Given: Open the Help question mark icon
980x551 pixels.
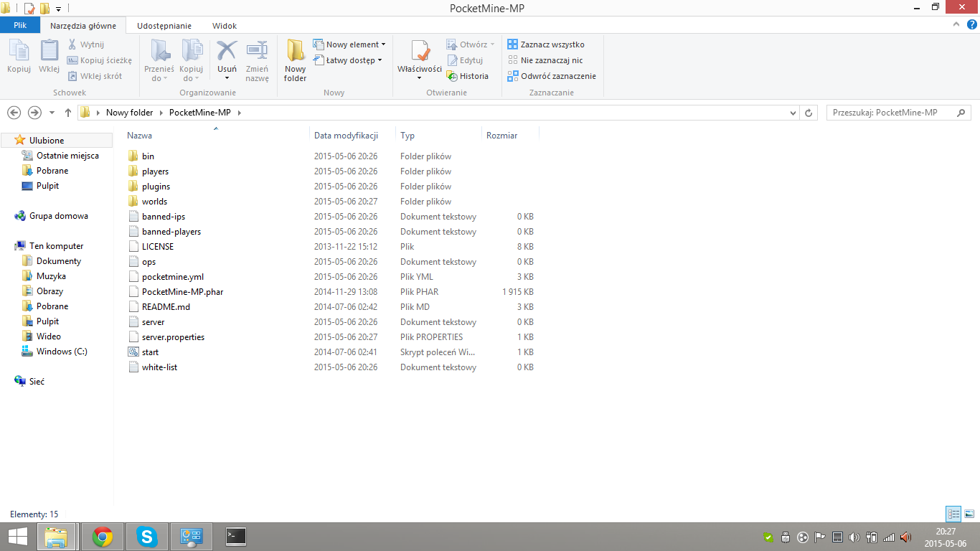Looking at the screenshot, I should coord(971,24).
